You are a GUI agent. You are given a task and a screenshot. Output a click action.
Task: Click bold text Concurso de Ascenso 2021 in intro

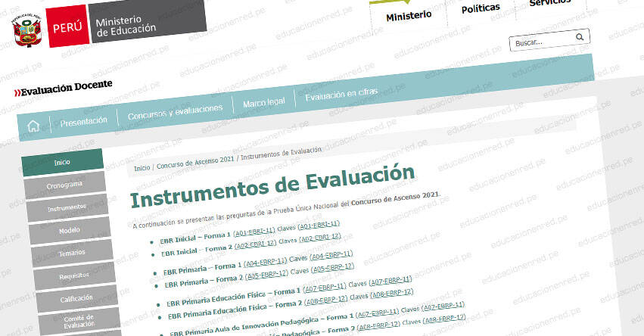tap(395, 198)
